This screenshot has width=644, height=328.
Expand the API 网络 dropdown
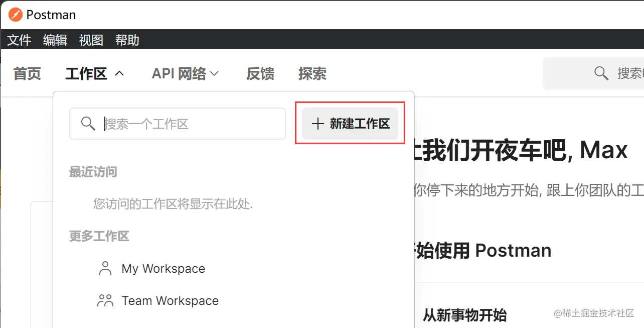tap(185, 74)
